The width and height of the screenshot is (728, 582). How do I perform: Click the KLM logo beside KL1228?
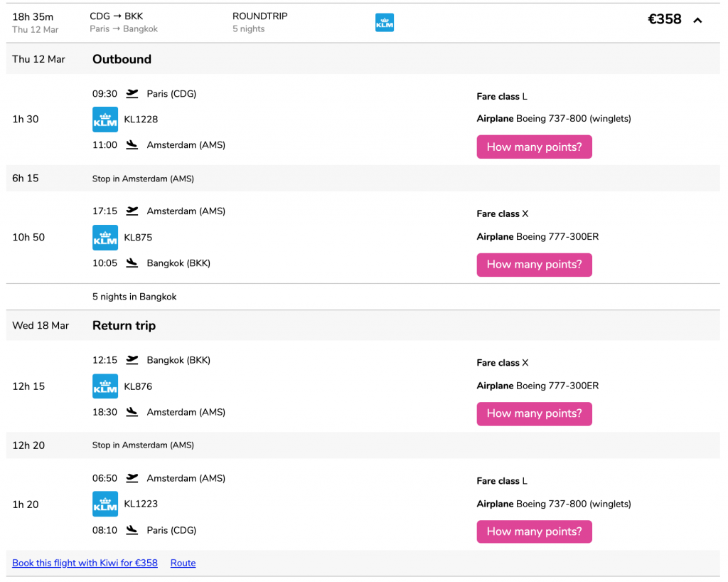point(105,120)
